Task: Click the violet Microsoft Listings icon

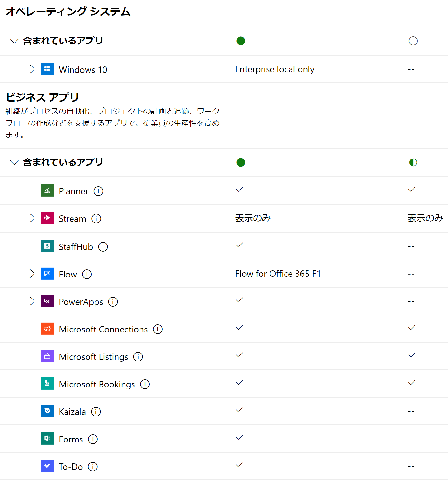Action: [x=47, y=356]
